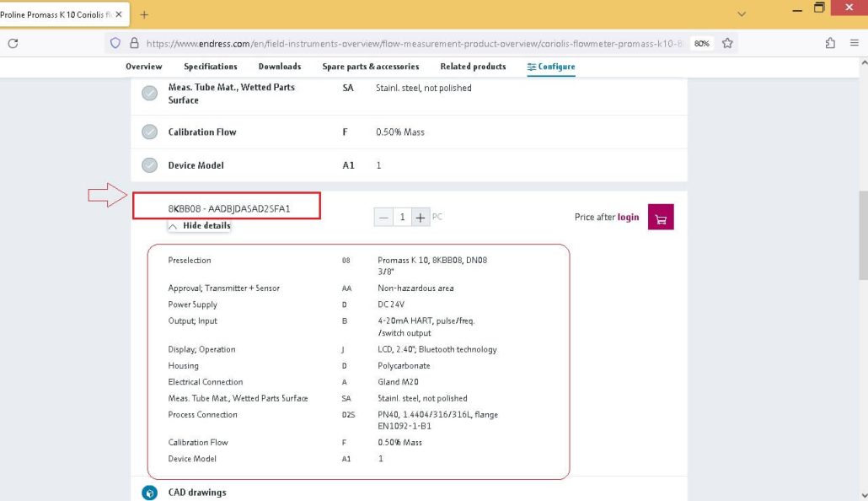Click the 'Process Connection' detail label
The width and height of the screenshot is (868, 501).
tap(202, 414)
